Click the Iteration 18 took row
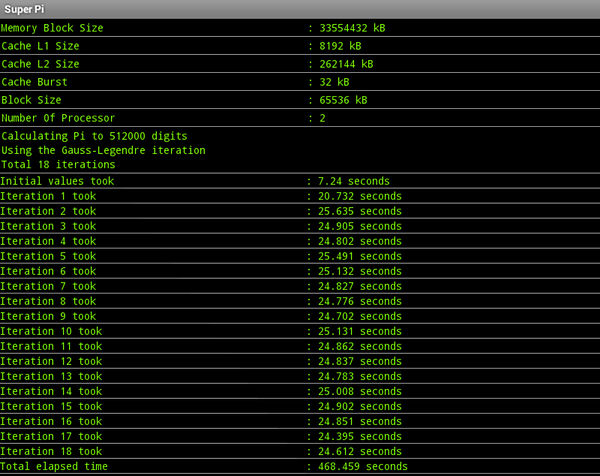The height and width of the screenshot is (476, 600). point(300,451)
